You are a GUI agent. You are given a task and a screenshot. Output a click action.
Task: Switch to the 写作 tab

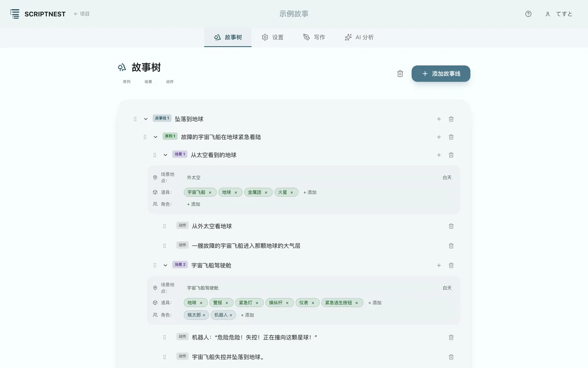(314, 37)
